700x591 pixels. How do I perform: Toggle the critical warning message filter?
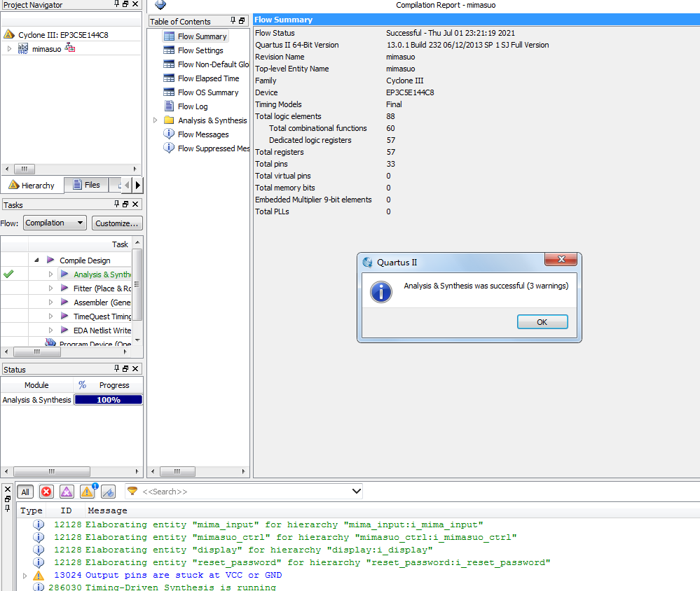tap(67, 492)
